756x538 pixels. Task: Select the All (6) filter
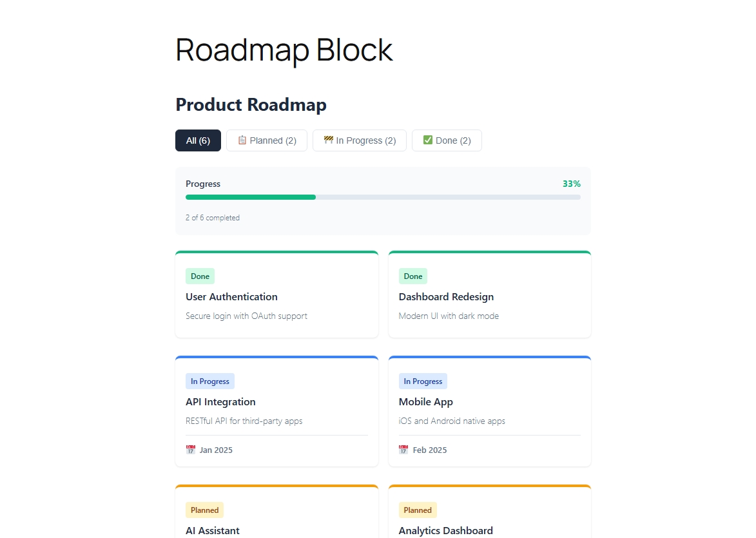click(198, 140)
